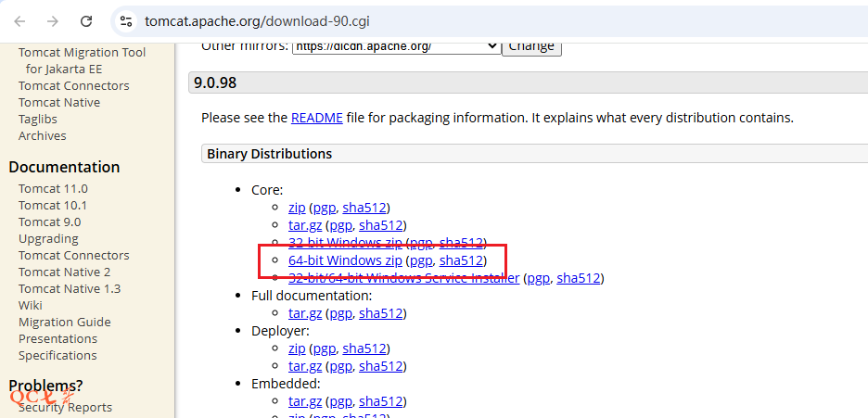Open Tomcat 9.0 documentation link
The width and height of the screenshot is (868, 418).
point(49,222)
